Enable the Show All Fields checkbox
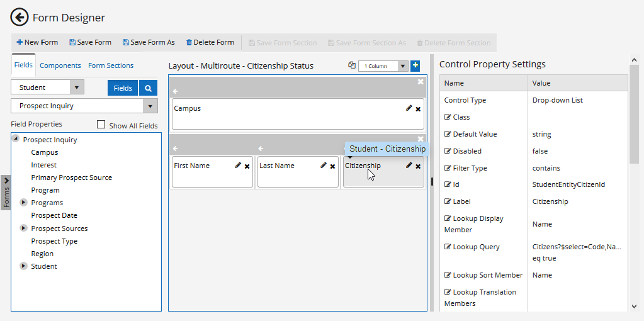 (x=101, y=125)
